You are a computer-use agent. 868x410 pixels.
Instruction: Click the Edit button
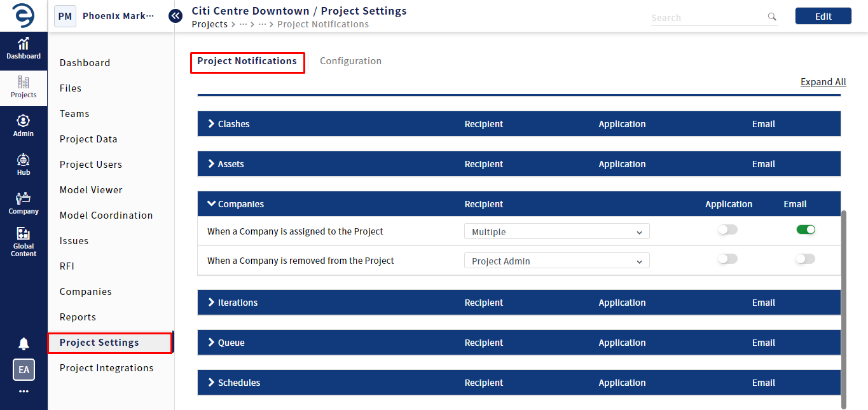(x=823, y=17)
